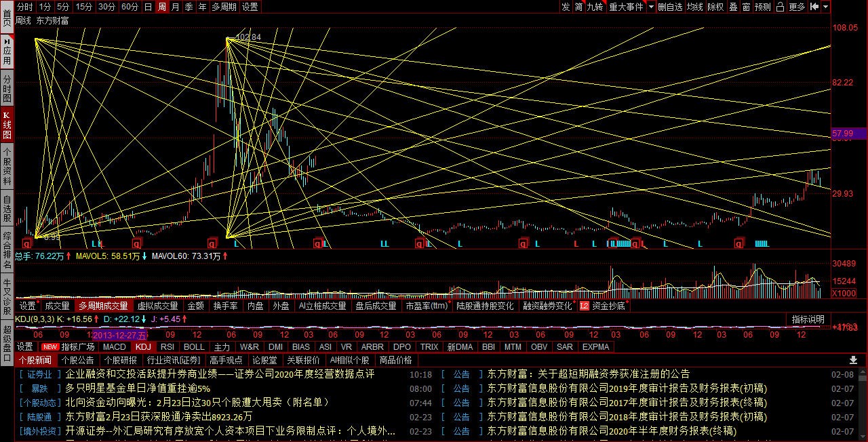Image resolution: width=868 pixels, height=442 pixels.
Task: Switch to 日 daily period
Action: [148, 7]
